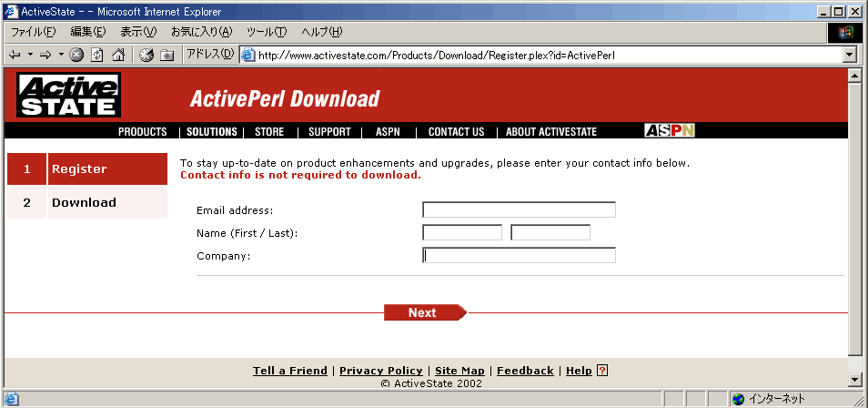This screenshot has width=868, height=408.
Task: Click the ActiveState logo
Action: click(68, 95)
